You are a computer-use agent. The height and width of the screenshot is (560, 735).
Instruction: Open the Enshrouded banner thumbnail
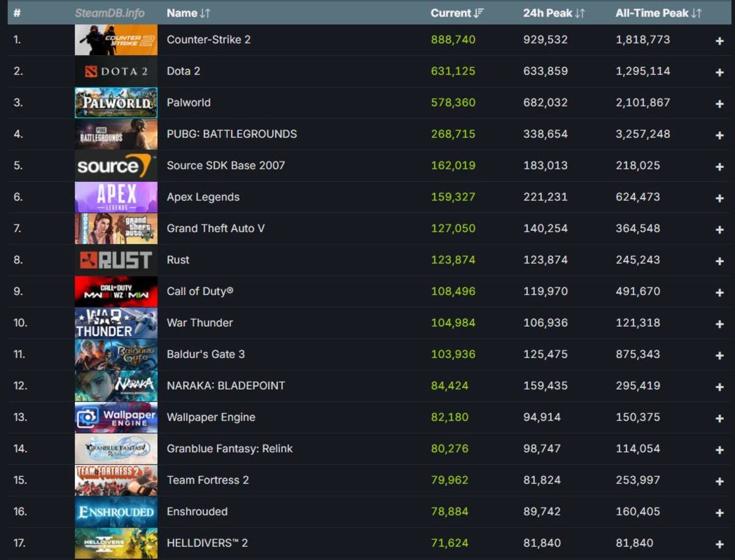point(116,512)
